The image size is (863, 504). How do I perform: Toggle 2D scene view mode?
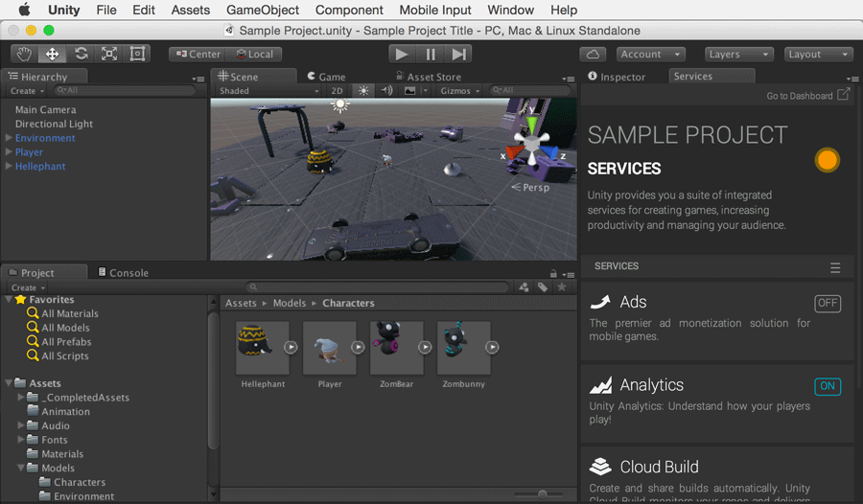coord(338,91)
